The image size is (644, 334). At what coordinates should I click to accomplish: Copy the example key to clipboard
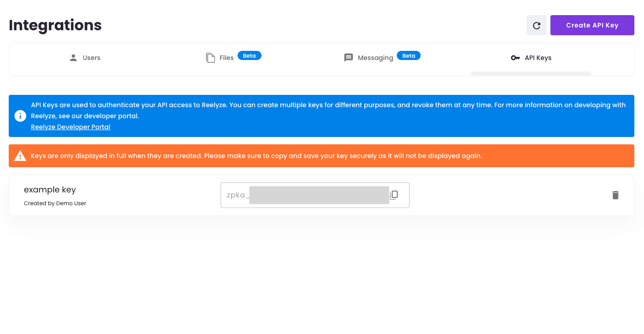(394, 195)
